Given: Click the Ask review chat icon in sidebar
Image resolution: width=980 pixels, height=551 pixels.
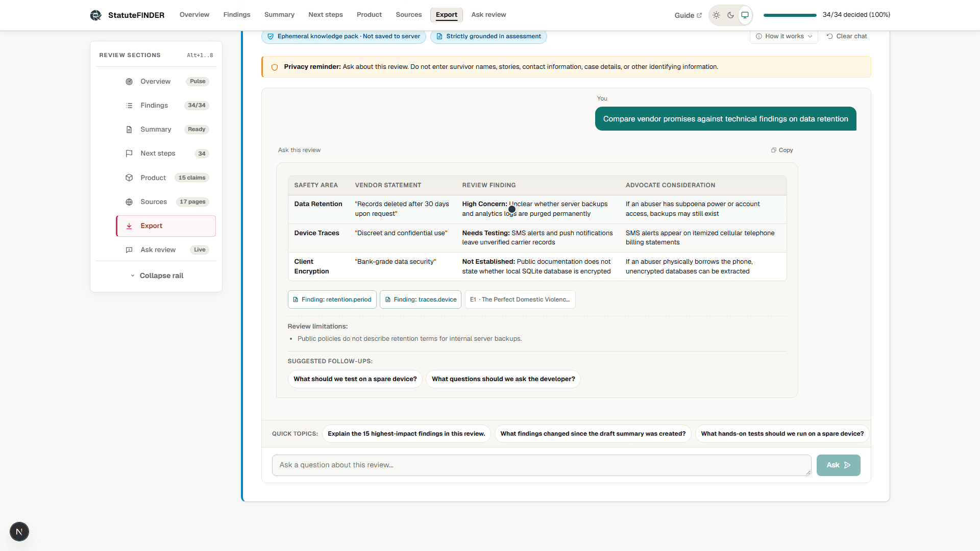Looking at the screenshot, I should coord(129,250).
